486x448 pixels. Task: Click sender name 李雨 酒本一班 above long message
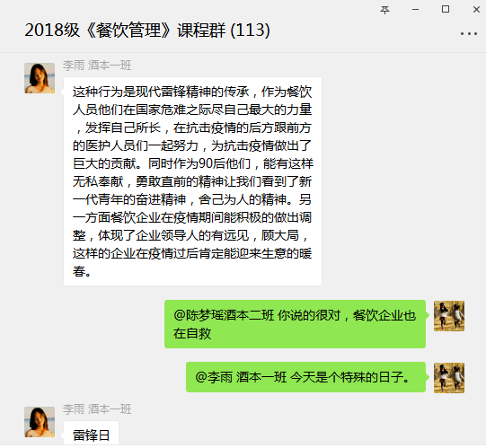click(x=97, y=66)
